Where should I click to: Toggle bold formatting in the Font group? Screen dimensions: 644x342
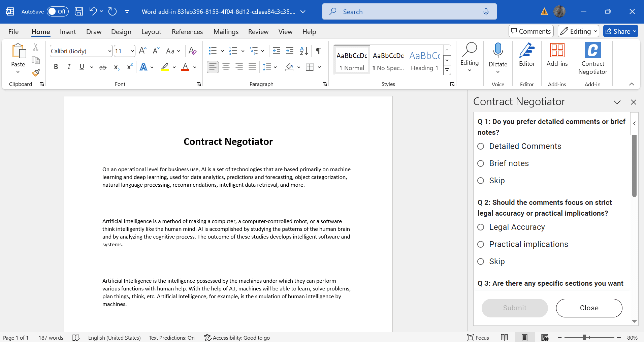tap(56, 67)
